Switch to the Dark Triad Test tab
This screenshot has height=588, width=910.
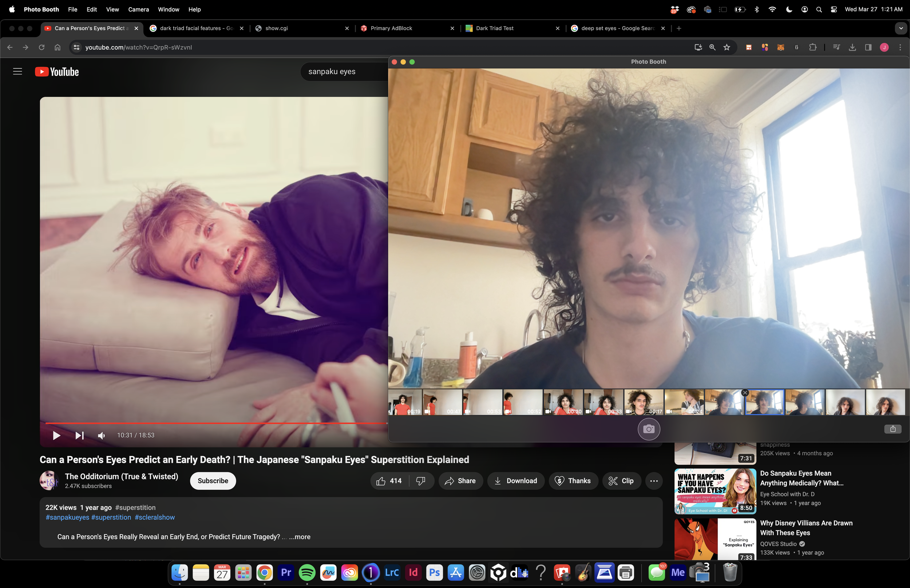tap(495, 28)
